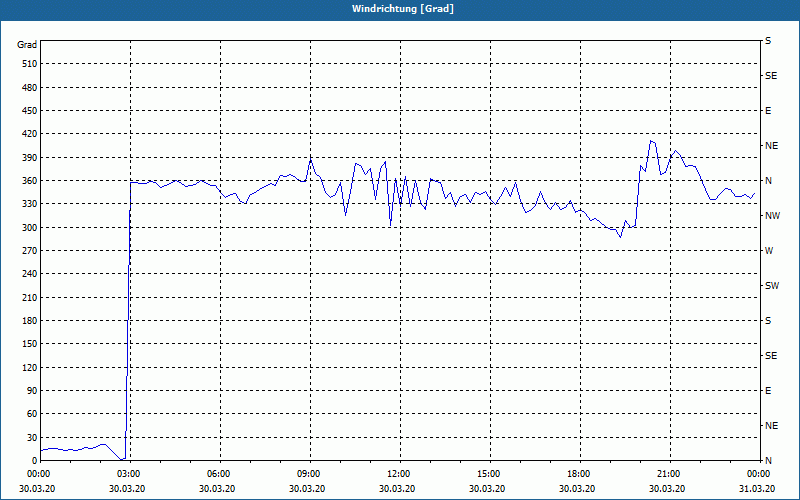Viewport: 800px width, 500px height.
Task: Click the Windrichtung [Grad] chart title
Action: tap(403, 9)
